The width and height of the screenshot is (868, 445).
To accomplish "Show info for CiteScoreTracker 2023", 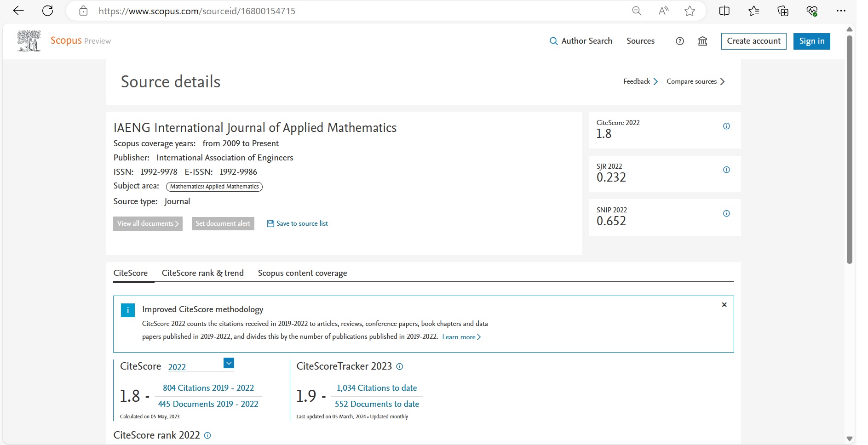I will (x=400, y=366).
